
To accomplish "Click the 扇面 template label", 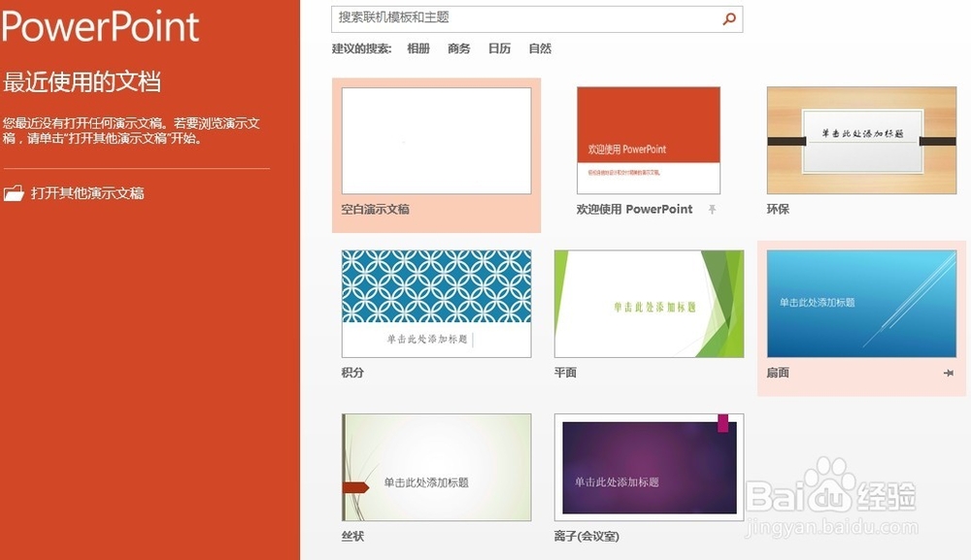I will click(x=778, y=373).
